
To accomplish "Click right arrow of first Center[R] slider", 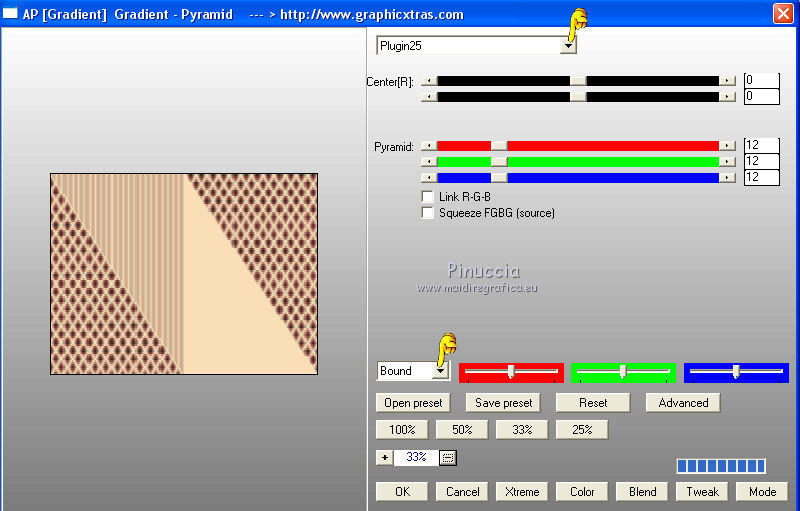I will click(727, 81).
